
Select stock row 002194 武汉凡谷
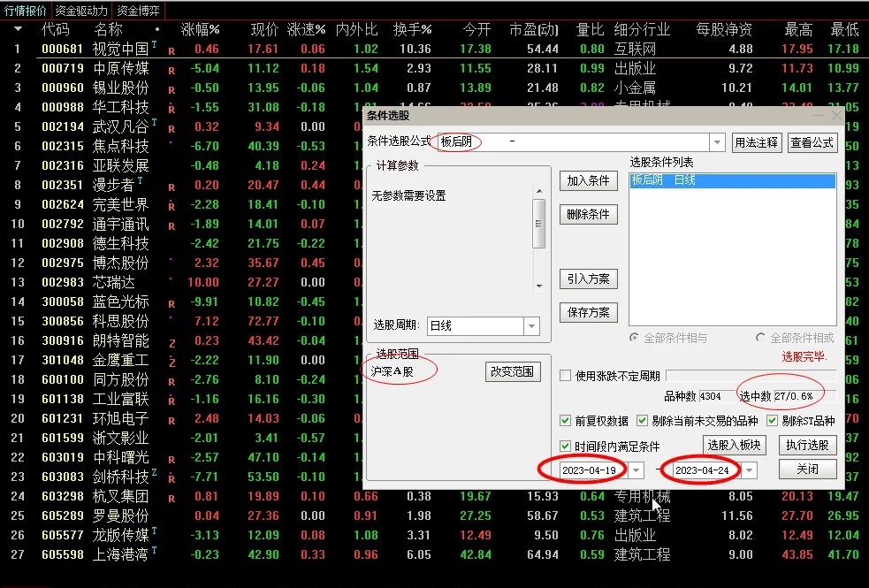point(181,126)
